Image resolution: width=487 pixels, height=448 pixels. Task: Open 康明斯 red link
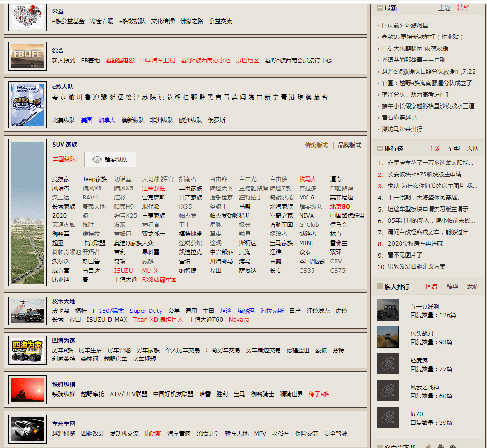click(153, 434)
